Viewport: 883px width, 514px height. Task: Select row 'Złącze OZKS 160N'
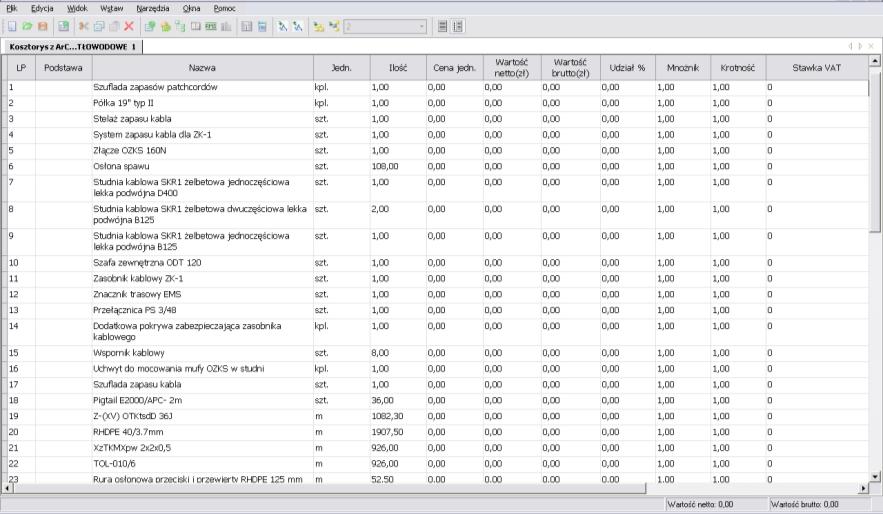pyautogui.click(x=438, y=150)
